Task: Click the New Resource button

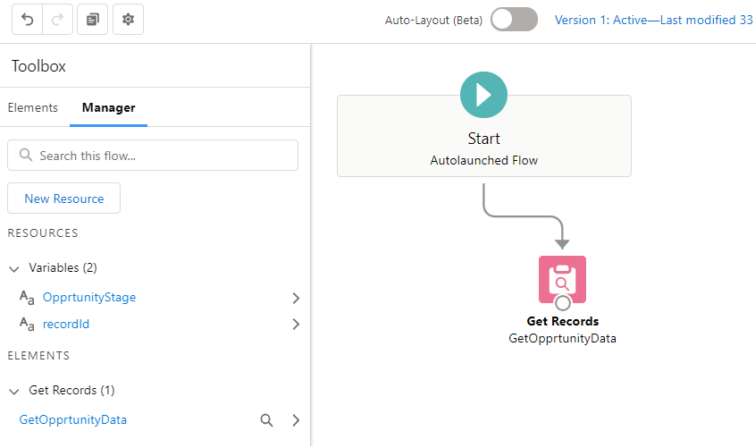Action: tap(64, 198)
